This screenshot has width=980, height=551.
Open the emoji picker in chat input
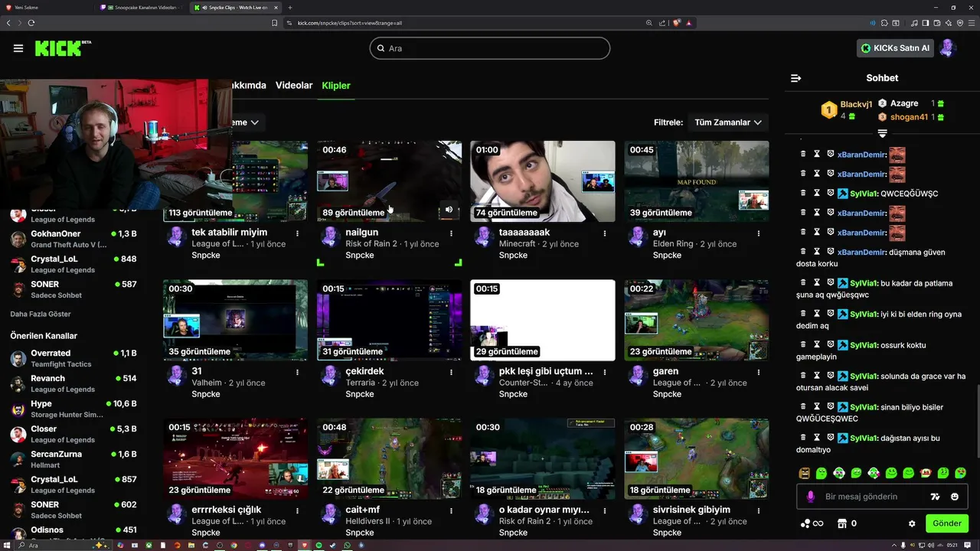(955, 497)
